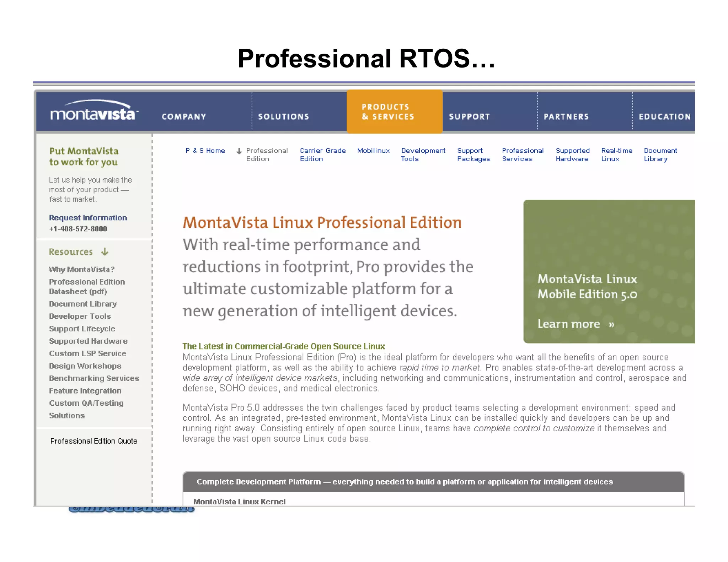Open Solutions link in Resources sidebar
Viewport: 728px width, 562px height.
click(x=67, y=416)
